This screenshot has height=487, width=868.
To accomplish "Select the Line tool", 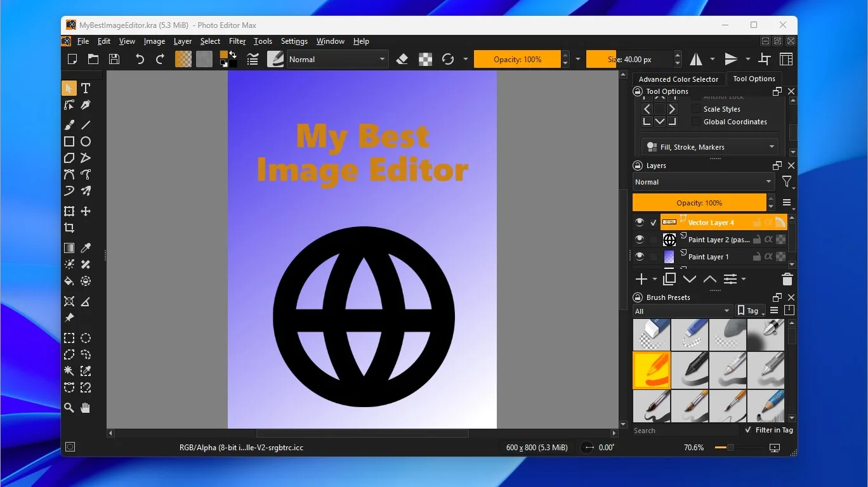I will pyautogui.click(x=86, y=125).
